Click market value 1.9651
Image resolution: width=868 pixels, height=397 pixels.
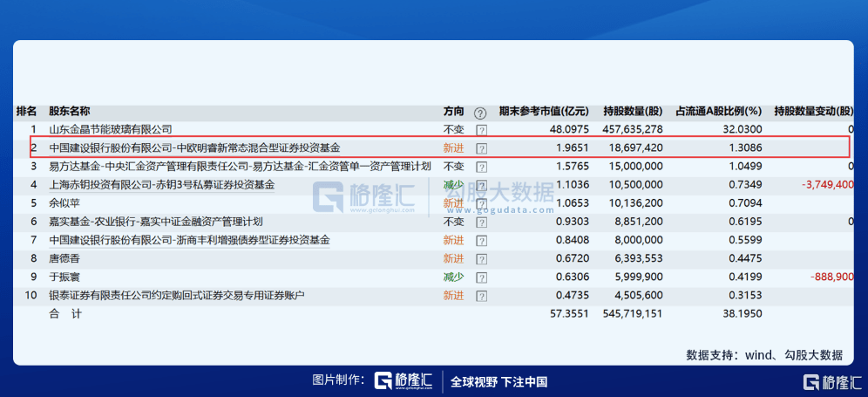(572, 148)
